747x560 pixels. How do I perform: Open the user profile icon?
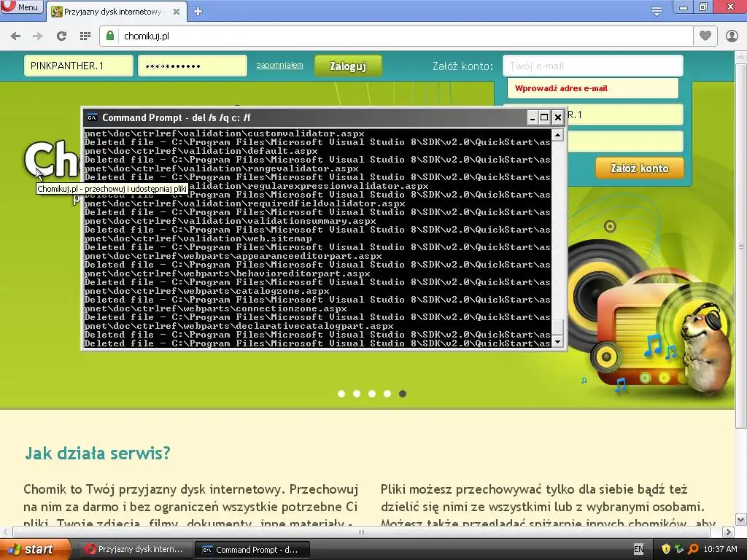coord(732,36)
